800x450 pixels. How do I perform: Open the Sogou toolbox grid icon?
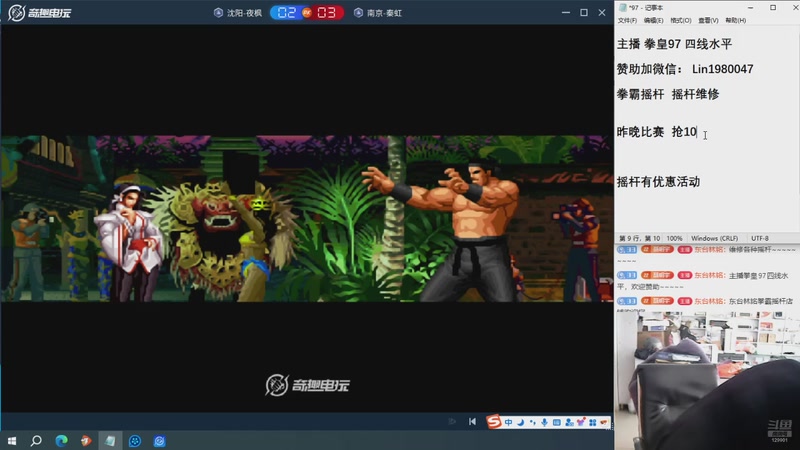(x=592, y=422)
